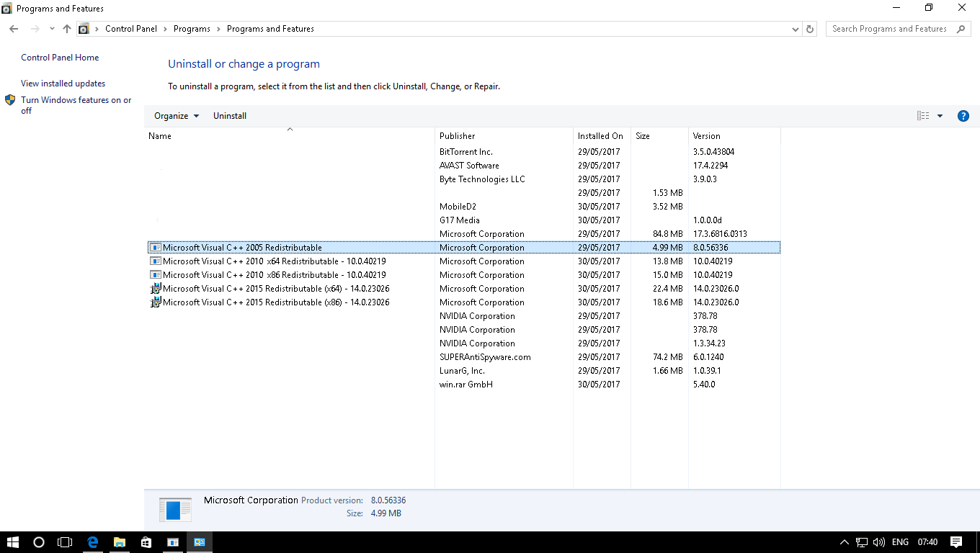Click the search magnifier icon
The width and height of the screenshot is (980, 553).
(x=961, y=29)
